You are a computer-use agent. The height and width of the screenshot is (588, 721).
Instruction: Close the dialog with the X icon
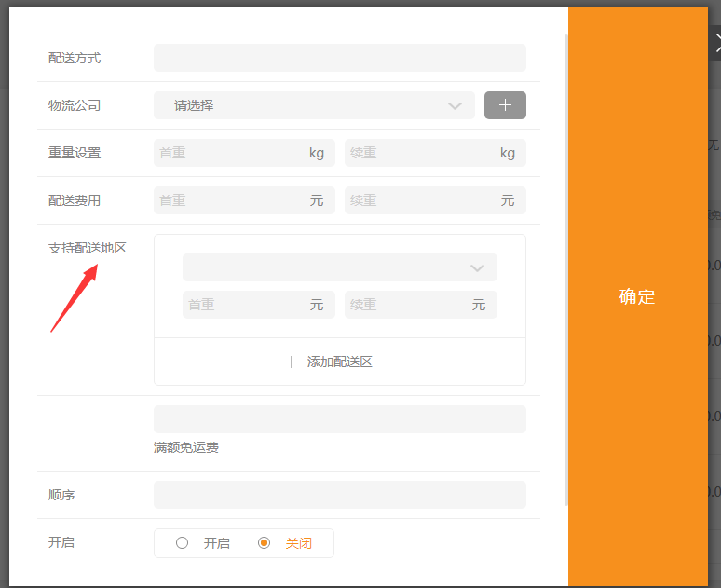[x=717, y=41]
